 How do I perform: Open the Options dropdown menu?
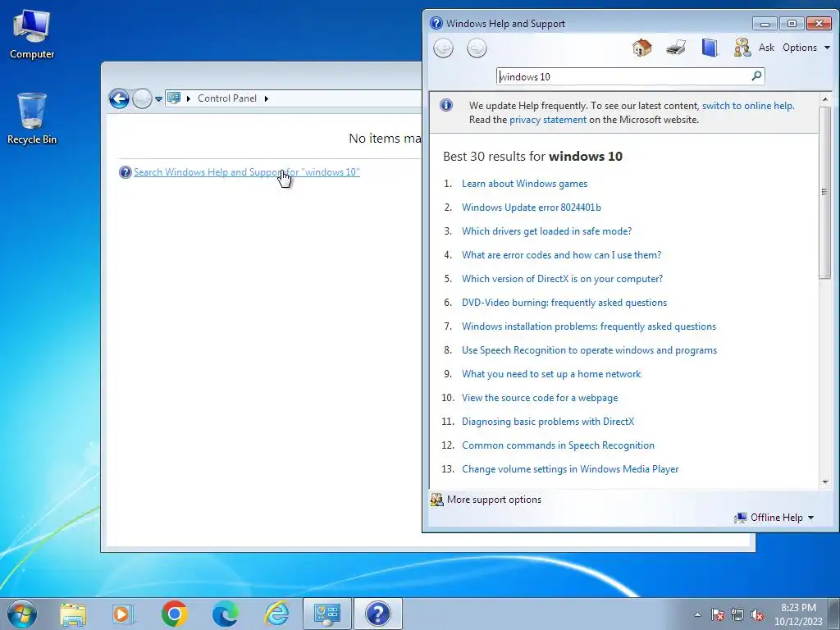pyautogui.click(x=806, y=48)
